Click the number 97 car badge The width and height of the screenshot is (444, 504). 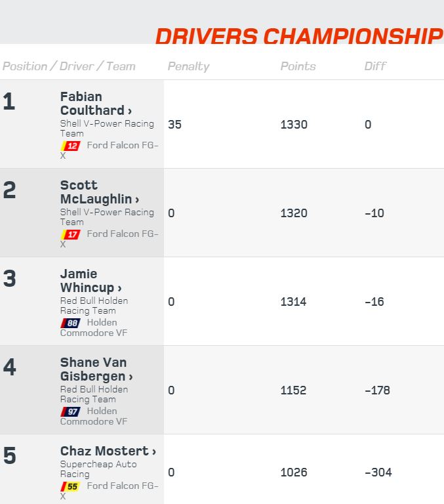pyautogui.click(x=71, y=411)
